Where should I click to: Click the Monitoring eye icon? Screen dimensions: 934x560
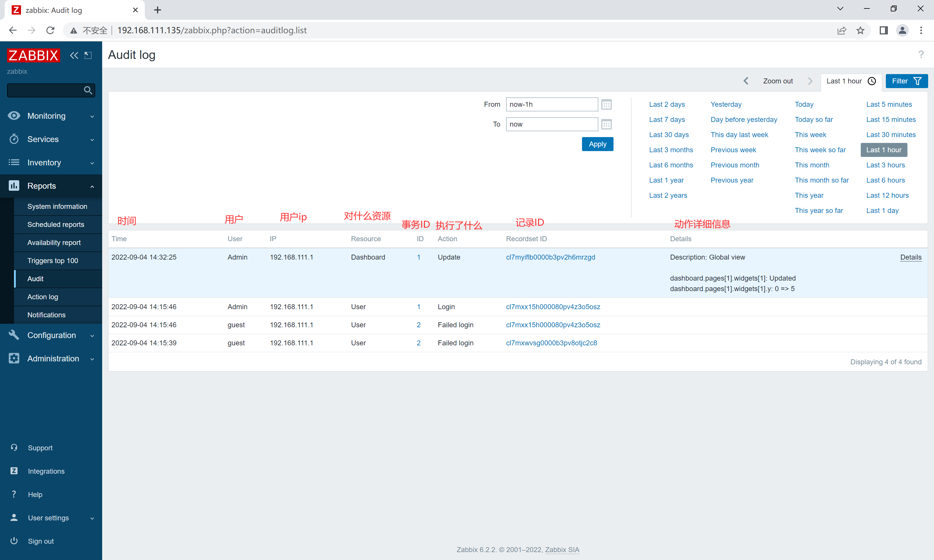click(x=14, y=116)
